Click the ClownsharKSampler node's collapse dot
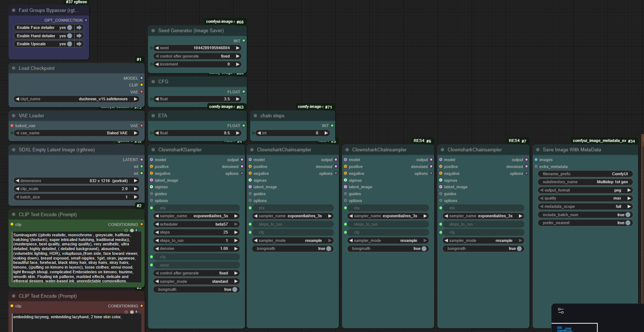Viewport: 644px width, 332px height. (x=153, y=150)
